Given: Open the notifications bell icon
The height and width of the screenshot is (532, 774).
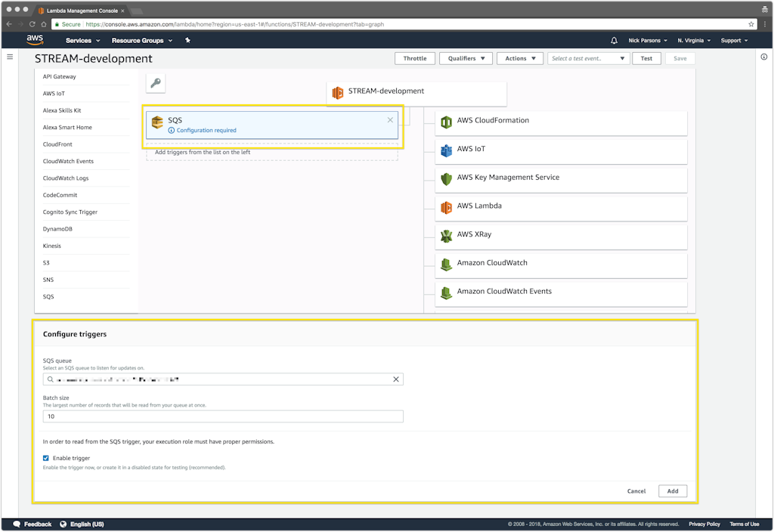Looking at the screenshot, I should coord(614,40).
